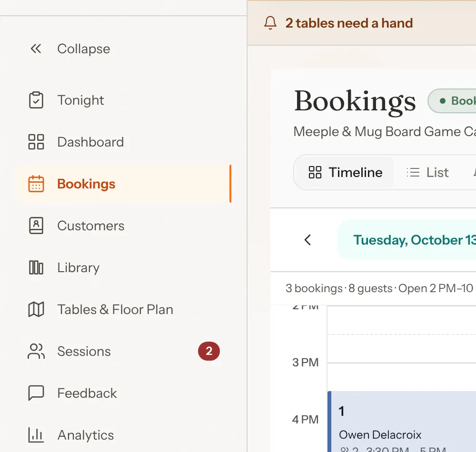This screenshot has height=452, width=476.
Task: Click the Dashboard grid icon
Action: tap(36, 142)
